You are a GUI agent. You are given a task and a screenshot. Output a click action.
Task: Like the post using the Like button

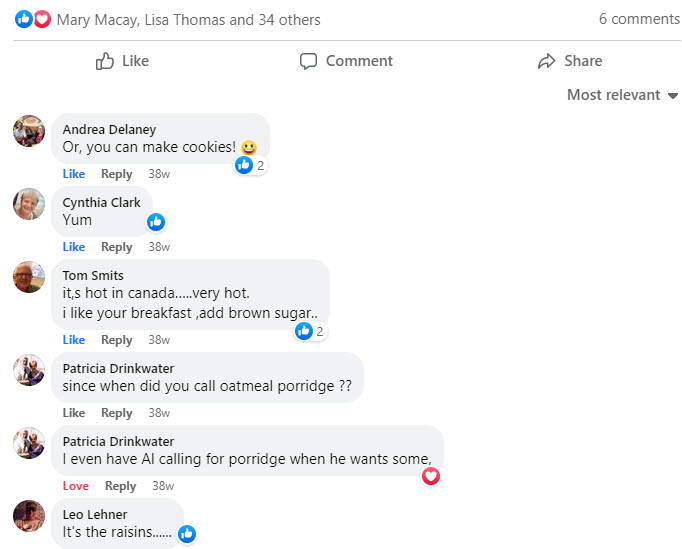pos(122,61)
